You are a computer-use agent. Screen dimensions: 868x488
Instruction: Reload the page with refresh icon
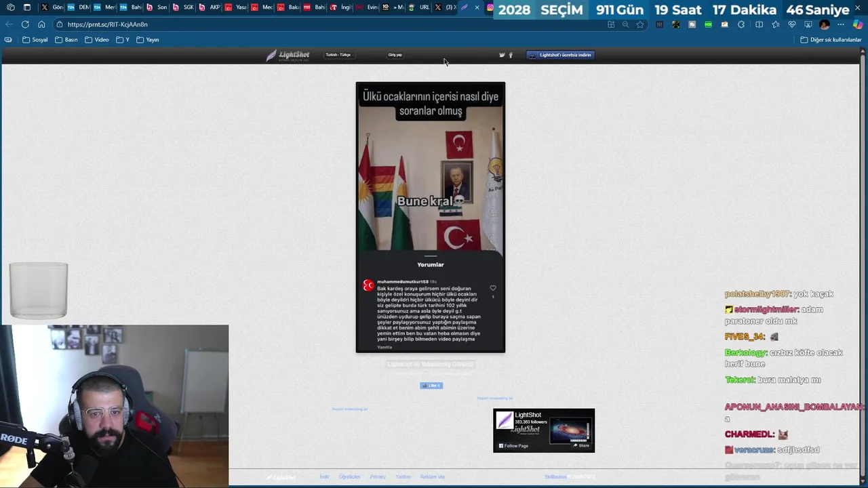click(x=25, y=24)
